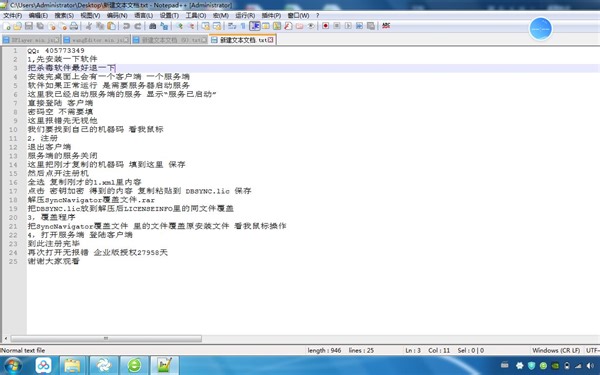This screenshot has width=600, height=375.
Task: Click the Undo arrow icon
Action: (x=126, y=26)
